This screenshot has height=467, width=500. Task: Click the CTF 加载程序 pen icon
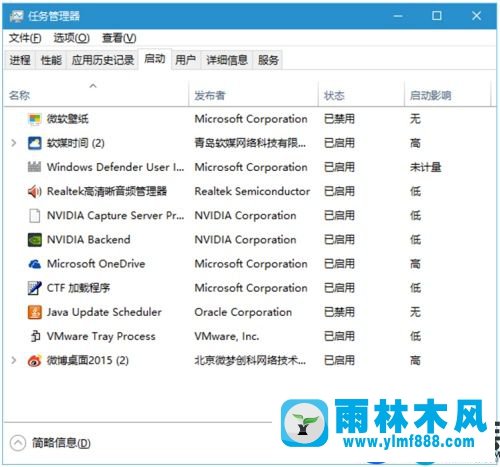pyautogui.click(x=34, y=288)
